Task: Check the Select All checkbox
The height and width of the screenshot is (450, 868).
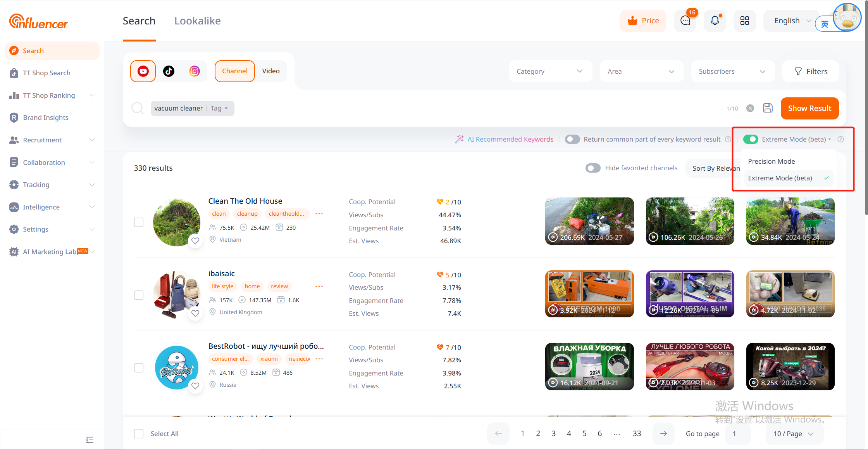Action: (139, 434)
